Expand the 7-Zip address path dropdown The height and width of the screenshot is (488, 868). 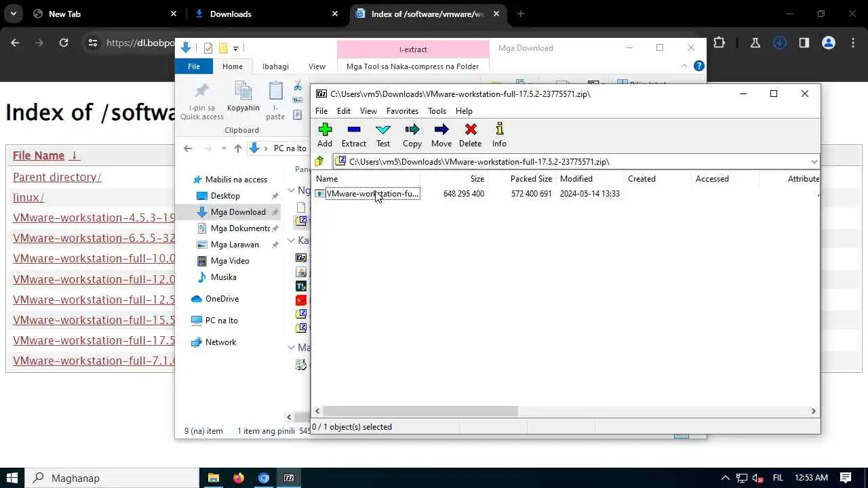814,161
